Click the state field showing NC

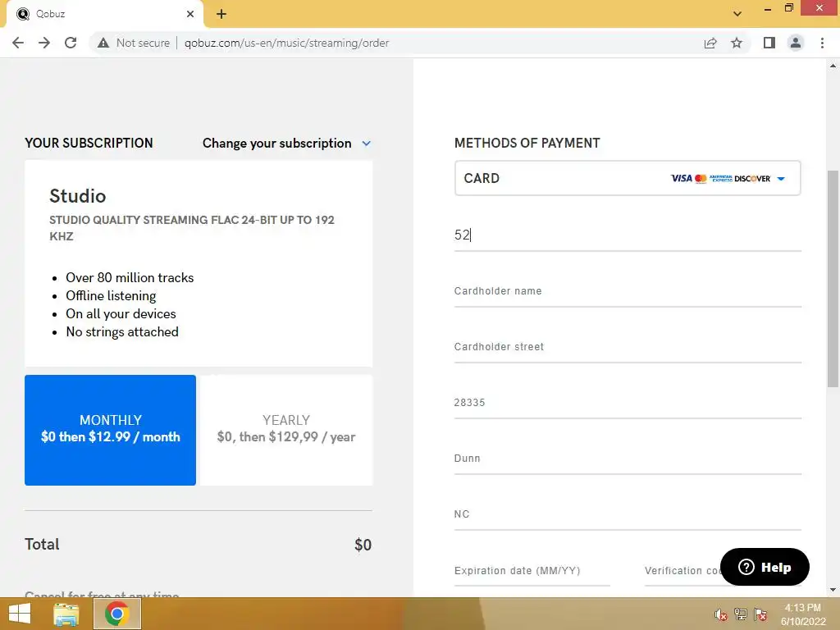[x=628, y=514]
